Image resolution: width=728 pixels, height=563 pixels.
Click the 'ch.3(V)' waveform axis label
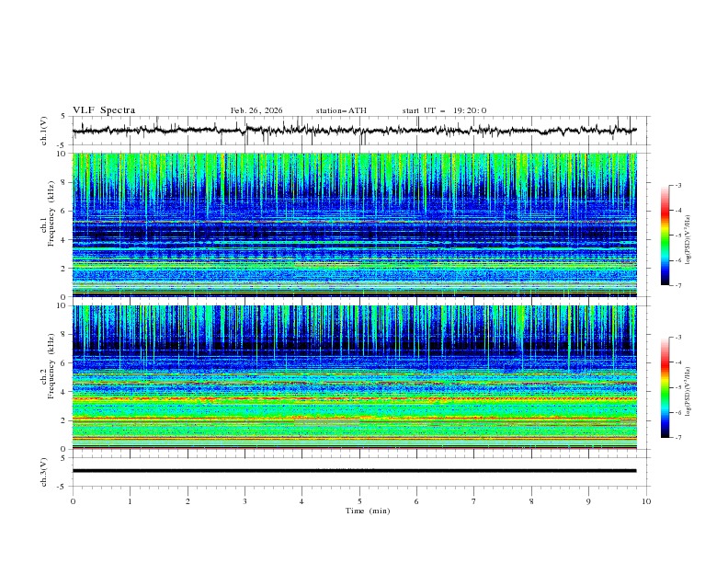44,472
